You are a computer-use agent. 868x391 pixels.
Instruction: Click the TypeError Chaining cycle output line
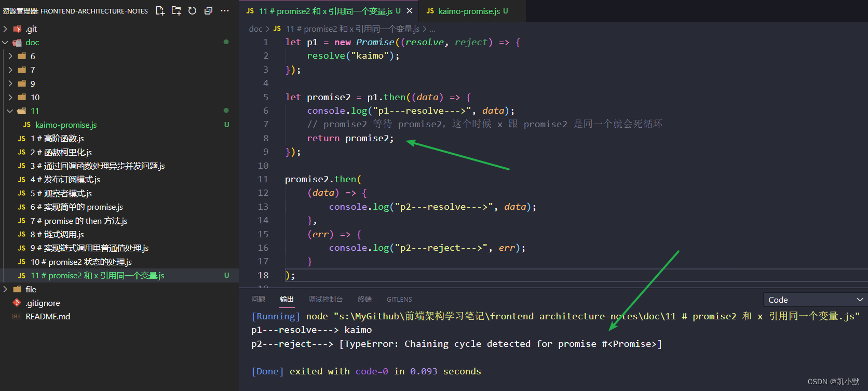pyautogui.click(x=457, y=344)
